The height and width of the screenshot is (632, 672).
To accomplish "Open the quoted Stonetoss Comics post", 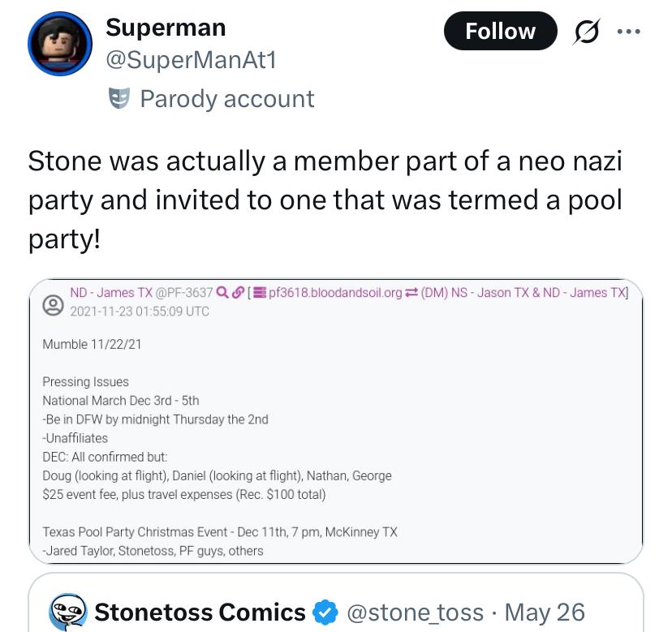I will pos(335,603).
